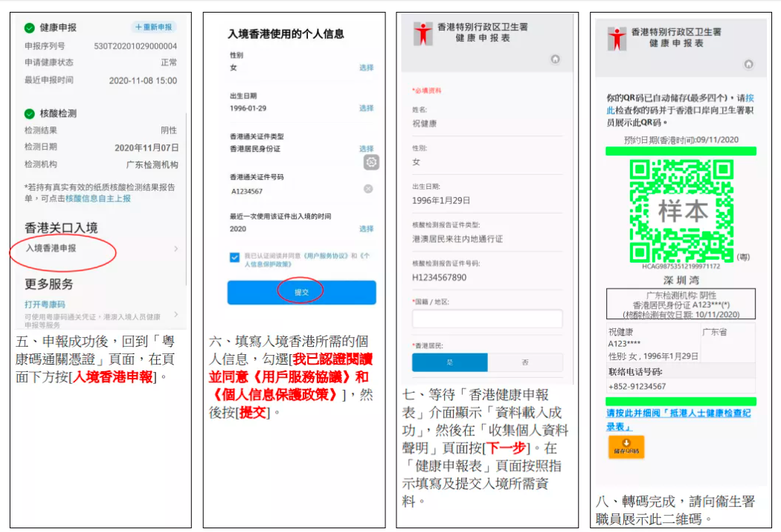Click the home icon in the fourth panel header
This screenshot has height=532, width=781.
pos(748,64)
